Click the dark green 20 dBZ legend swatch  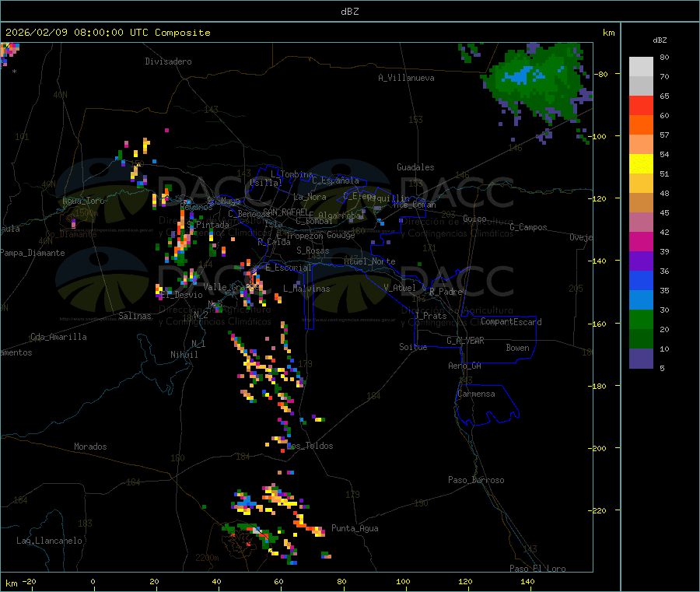pos(641,339)
